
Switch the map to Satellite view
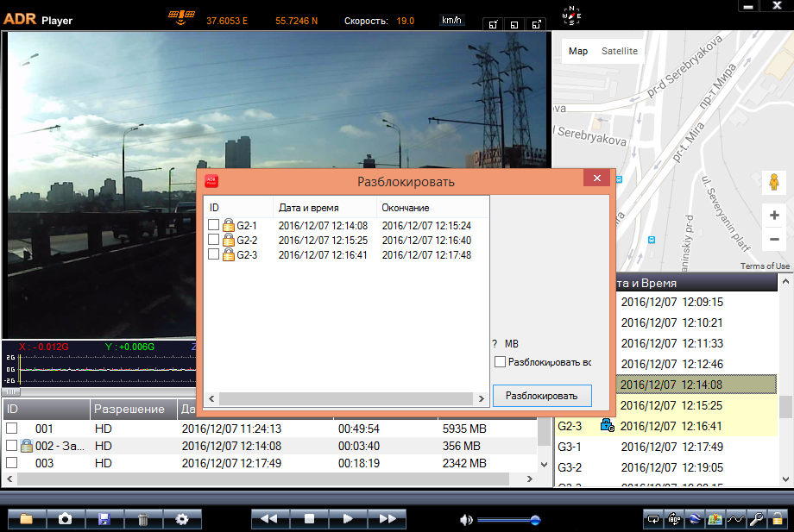(620, 51)
